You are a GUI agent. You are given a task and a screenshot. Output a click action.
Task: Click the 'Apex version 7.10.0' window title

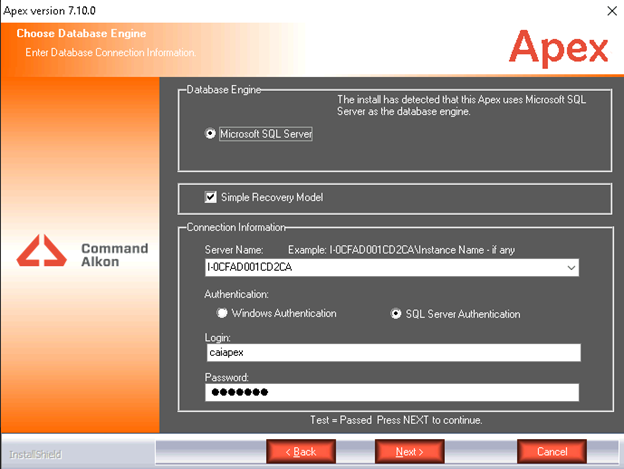[x=49, y=11]
